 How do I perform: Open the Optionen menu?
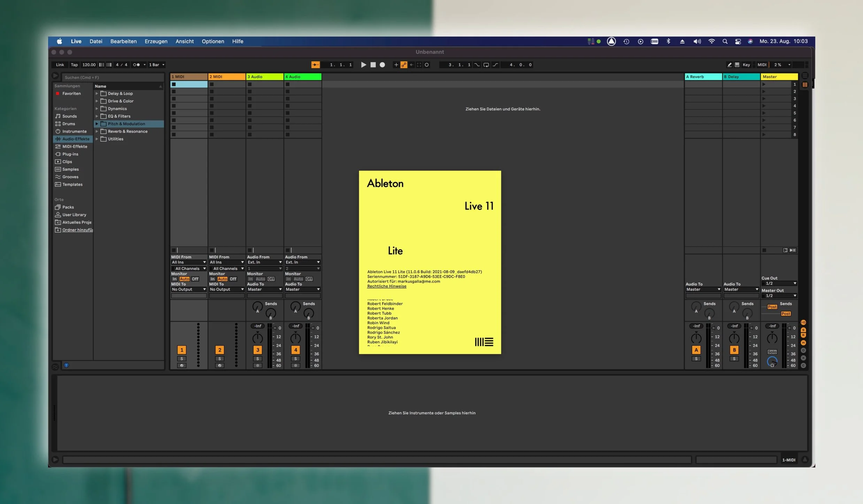point(213,41)
